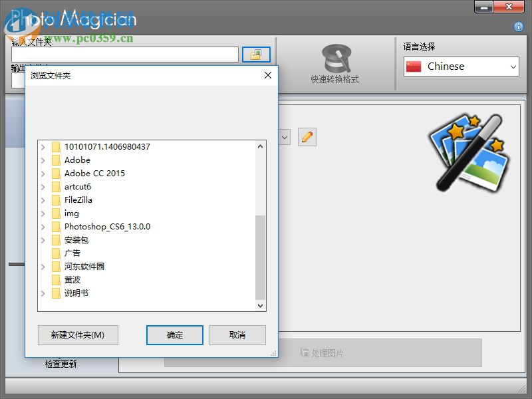This screenshot has height=399, width=532.
Task: Click the 取消 button
Action: click(237, 335)
